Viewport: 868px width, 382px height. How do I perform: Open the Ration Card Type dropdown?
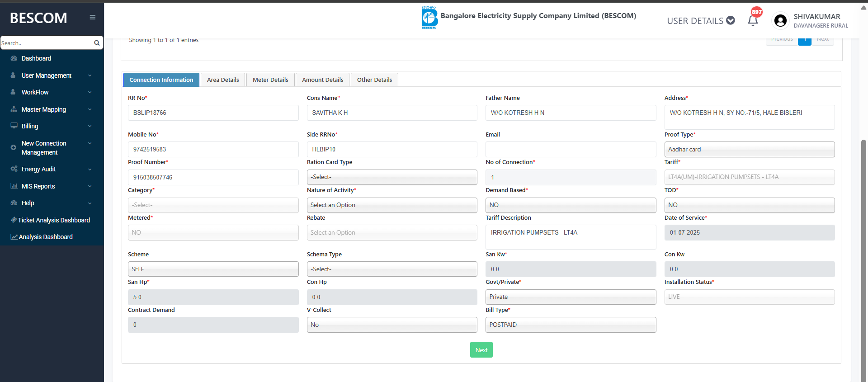coord(392,177)
